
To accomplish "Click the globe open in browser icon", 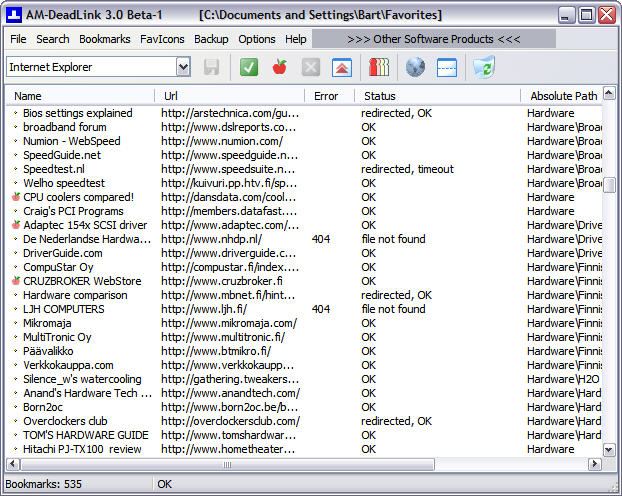I will click(x=415, y=67).
